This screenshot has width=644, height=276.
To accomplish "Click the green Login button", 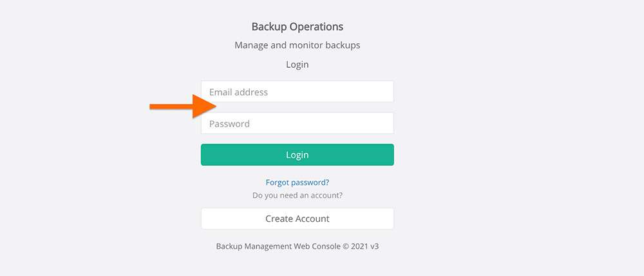I will point(298,155).
